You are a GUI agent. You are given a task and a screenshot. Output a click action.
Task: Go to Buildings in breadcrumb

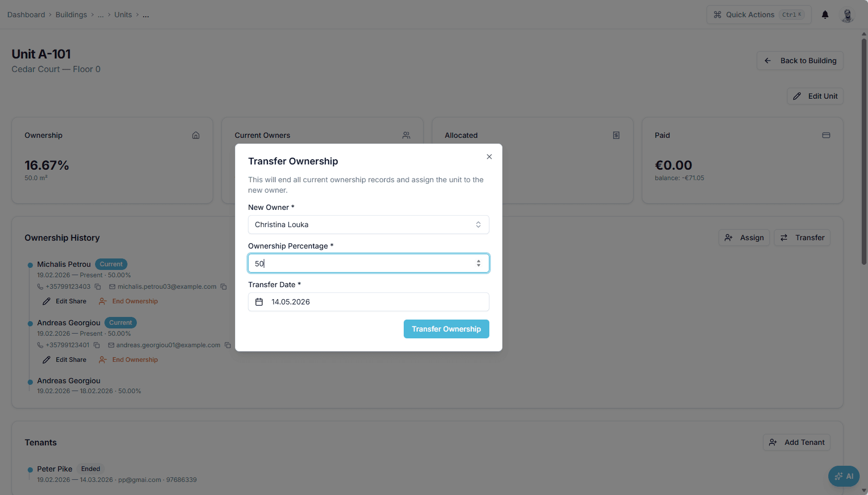click(x=72, y=15)
